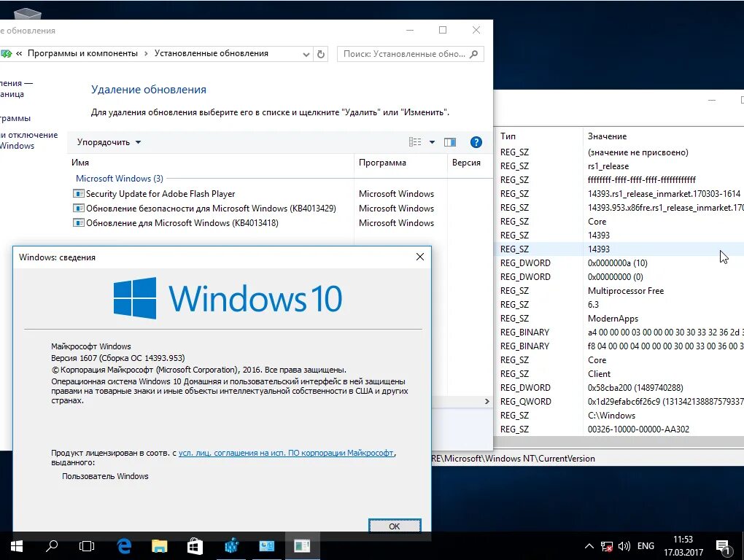
Task: Launch Microsoft Edge from taskbar
Action: 124,546
